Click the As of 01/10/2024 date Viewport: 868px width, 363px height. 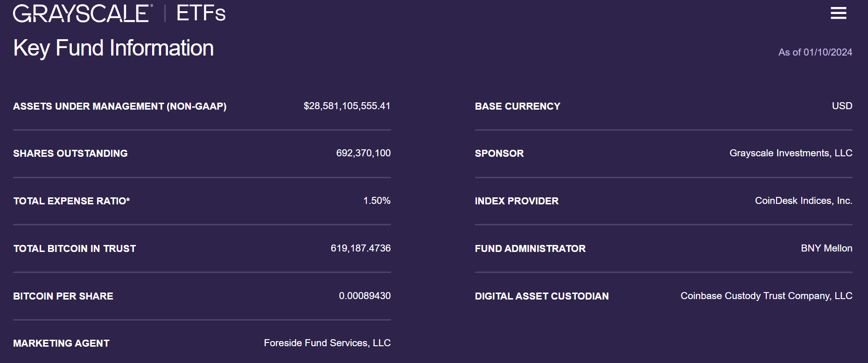[815, 52]
